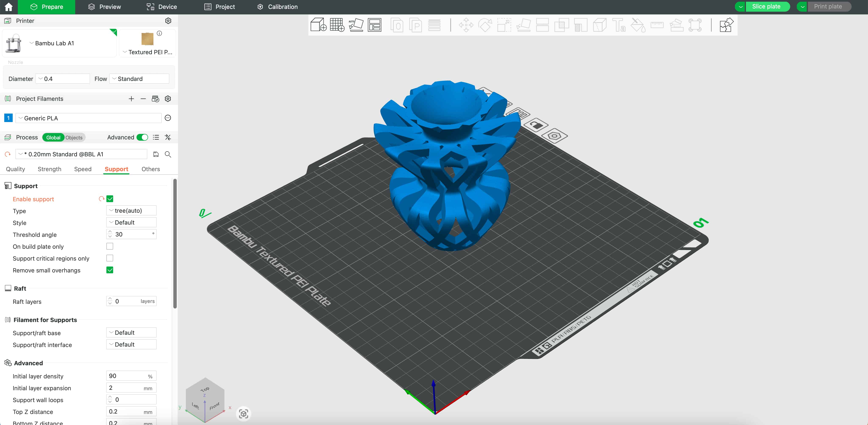Click the Add model cube icon
This screenshot has width=868, height=425.
coord(318,25)
